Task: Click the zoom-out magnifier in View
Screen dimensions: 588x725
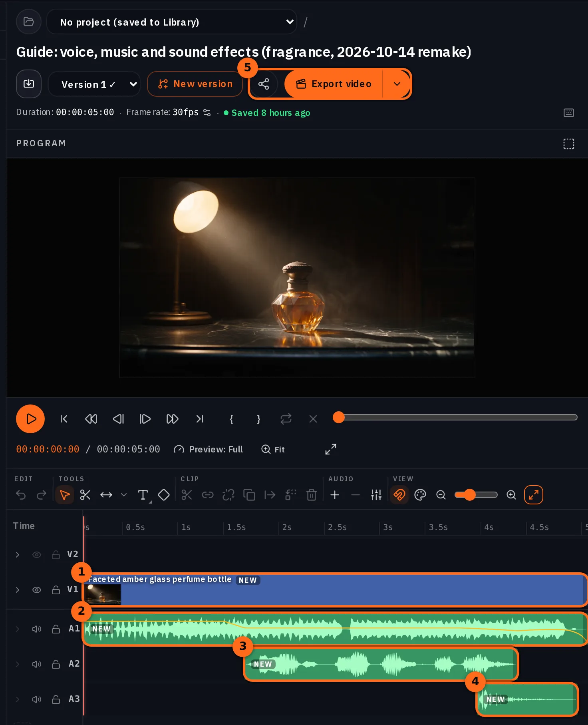Action: 441,495
